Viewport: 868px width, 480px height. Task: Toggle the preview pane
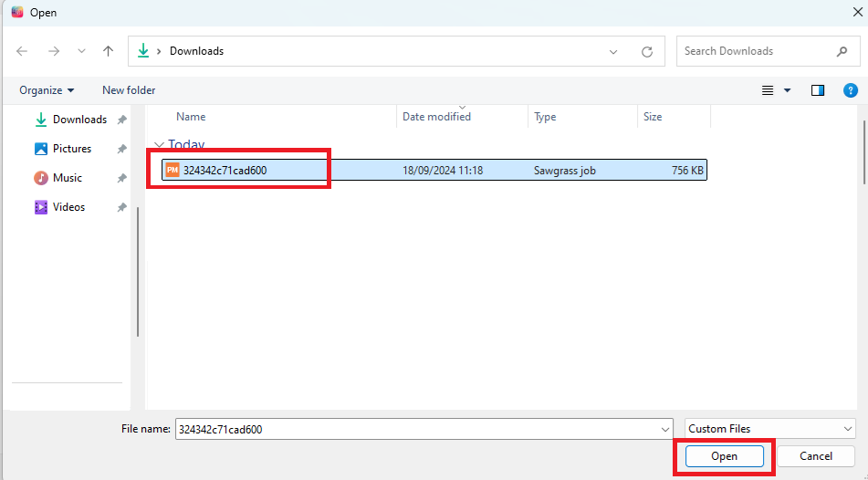click(818, 90)
